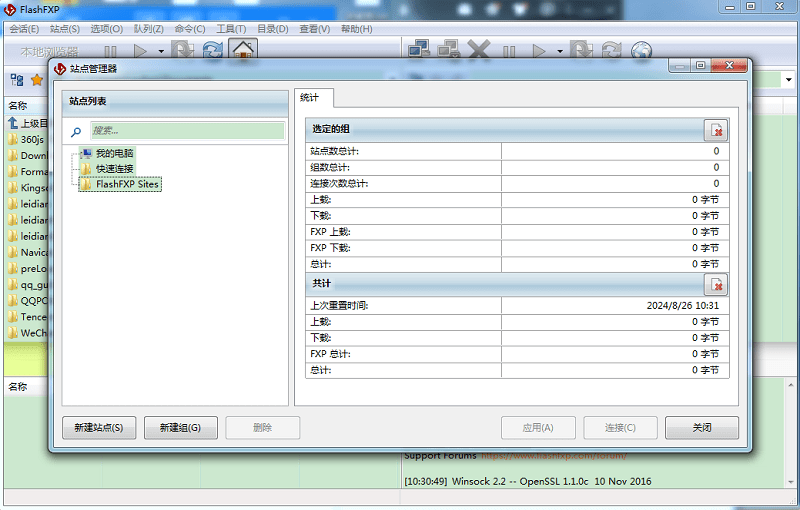Reset the selected group statistics icon
Image resolution: width=800 pixels, height=510 pixels.
[716, 130]
